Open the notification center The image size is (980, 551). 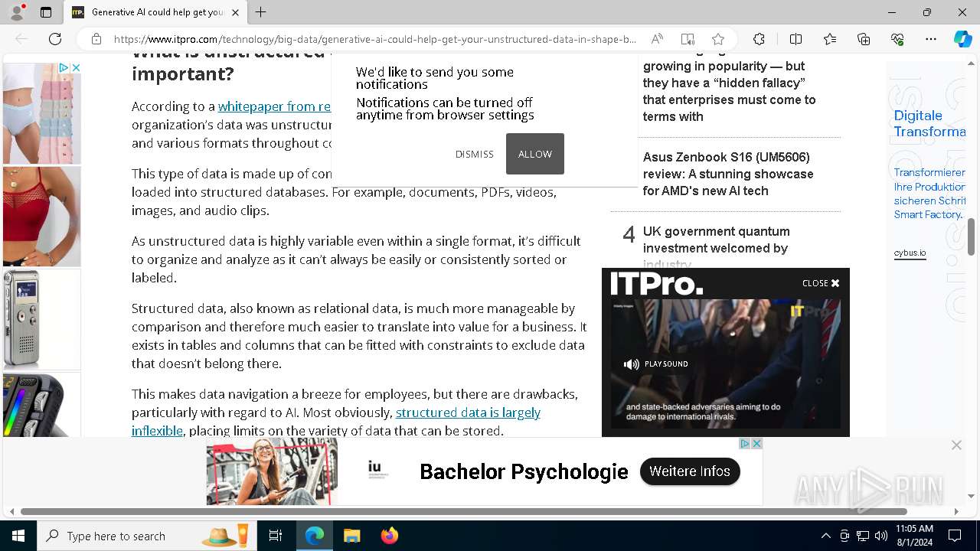point(955,536)
